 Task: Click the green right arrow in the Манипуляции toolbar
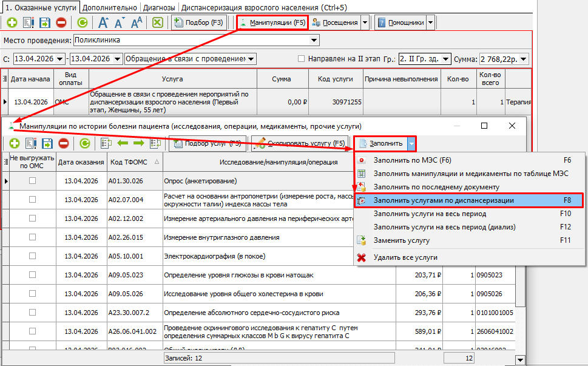pyautogui.click(x=138, y=144)
